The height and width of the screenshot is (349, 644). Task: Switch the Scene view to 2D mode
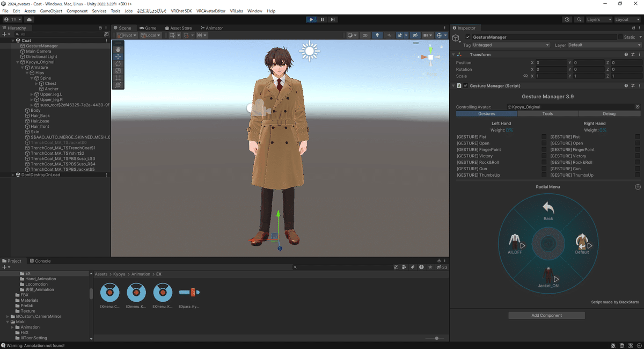pos(365,35)
